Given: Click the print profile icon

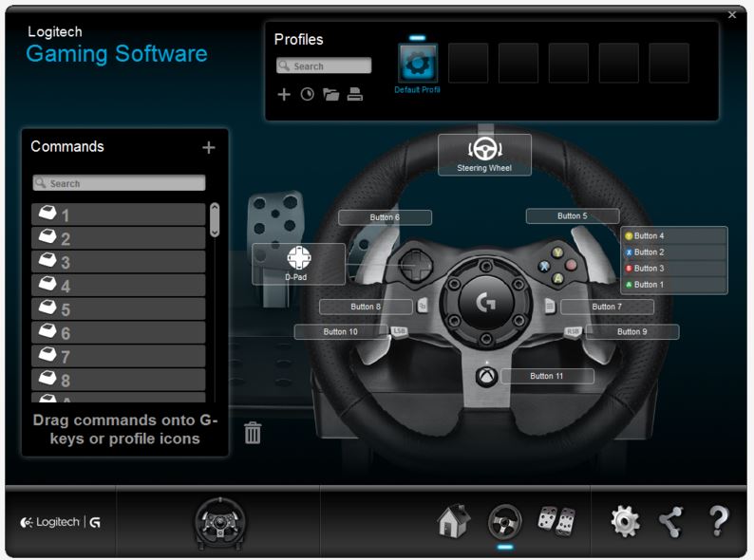Looking at the screenshot, I should click(x=355, y=94).
